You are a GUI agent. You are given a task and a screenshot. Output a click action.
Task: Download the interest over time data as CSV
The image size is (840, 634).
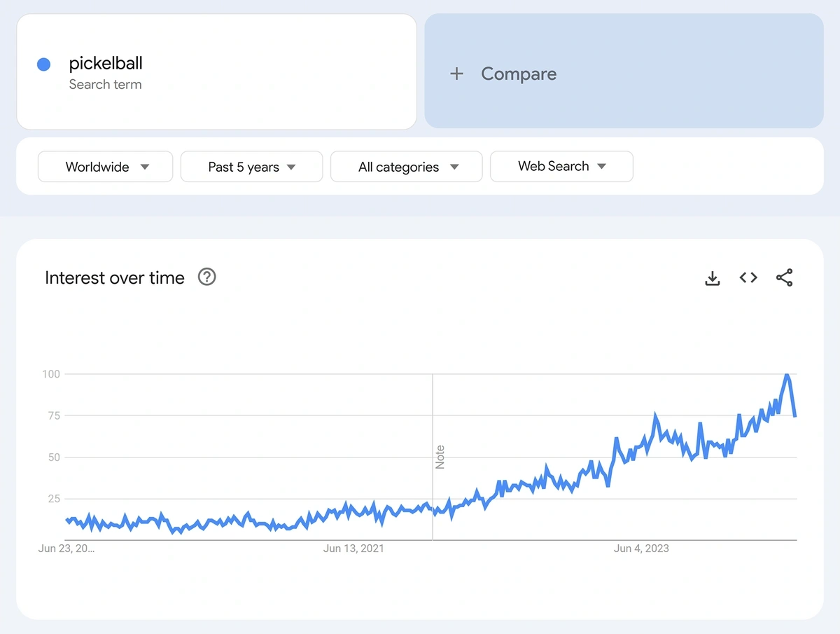click(712, 278)
